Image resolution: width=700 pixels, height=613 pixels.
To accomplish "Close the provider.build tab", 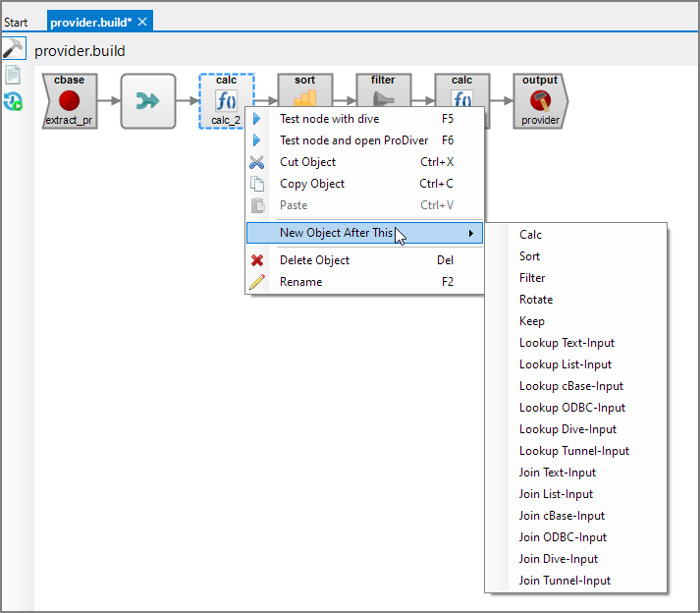I will click(x=142, y=22).
